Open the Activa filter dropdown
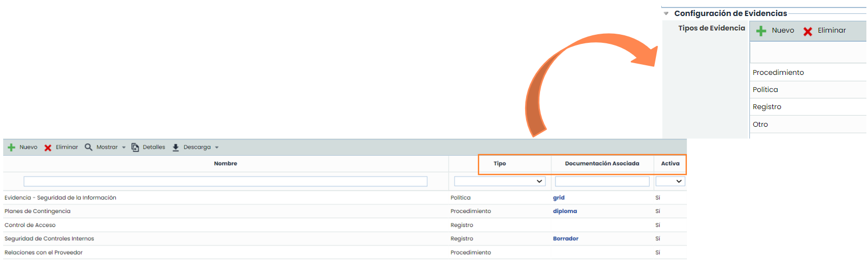 click(x=670, y=181)
